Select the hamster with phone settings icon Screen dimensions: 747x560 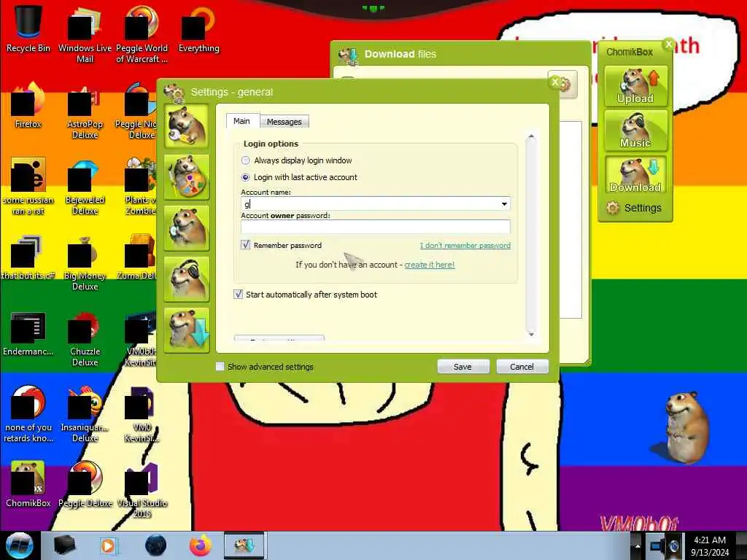(186, 227)
